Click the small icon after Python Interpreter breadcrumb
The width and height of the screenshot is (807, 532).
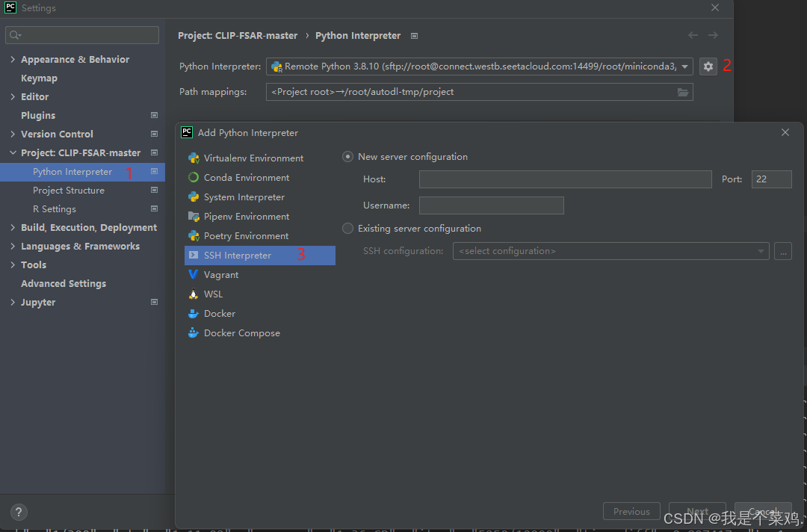(414, 36)
